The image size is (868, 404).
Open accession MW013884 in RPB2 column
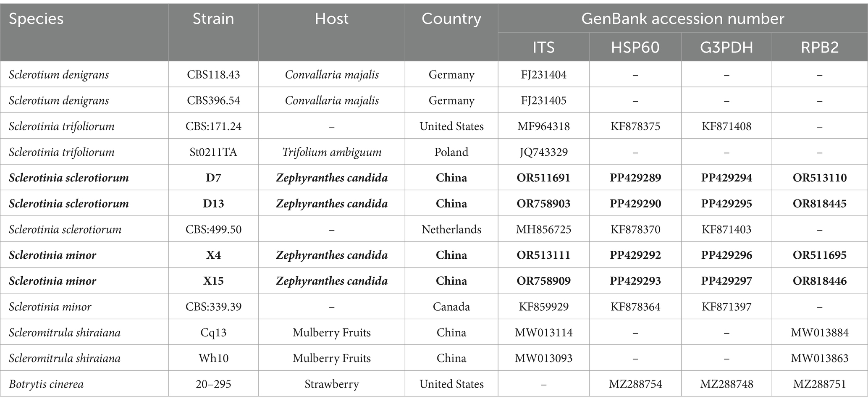(820, 333)
